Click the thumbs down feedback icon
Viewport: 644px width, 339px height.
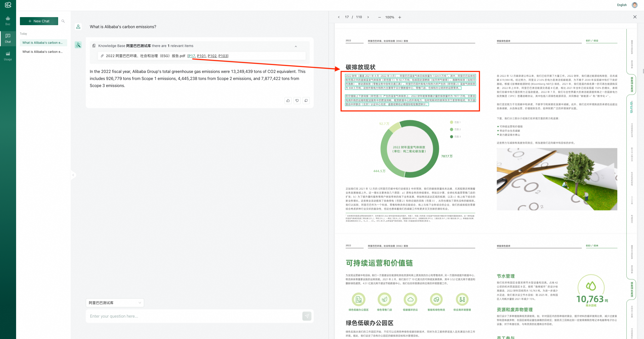click(x=297, y=101)
